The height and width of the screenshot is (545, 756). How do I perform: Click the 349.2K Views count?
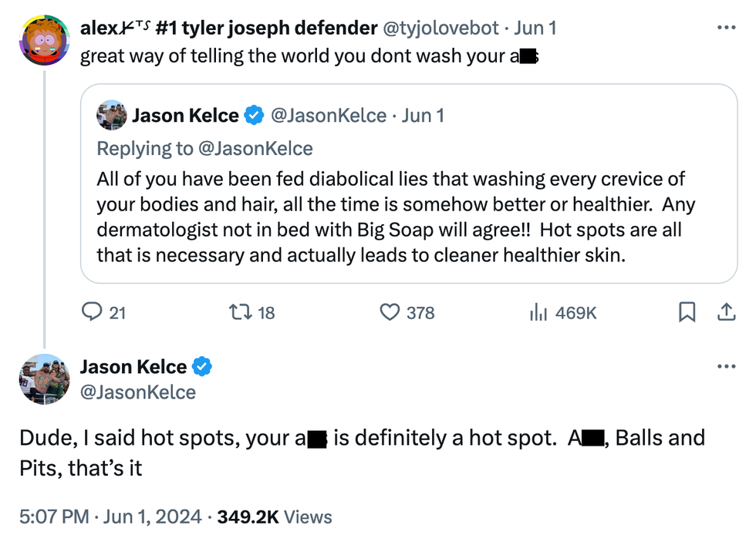pyautogui.click(x=274, y=517)
